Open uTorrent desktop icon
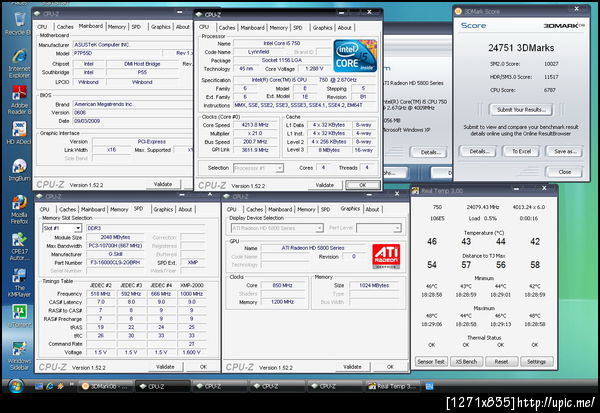Screen dimensions: 600x413 pos(19,316)
